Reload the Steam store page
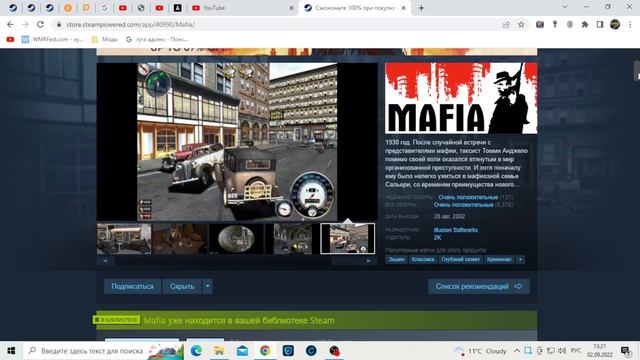This screenshot has height=360, width=640. coord(40,24)
